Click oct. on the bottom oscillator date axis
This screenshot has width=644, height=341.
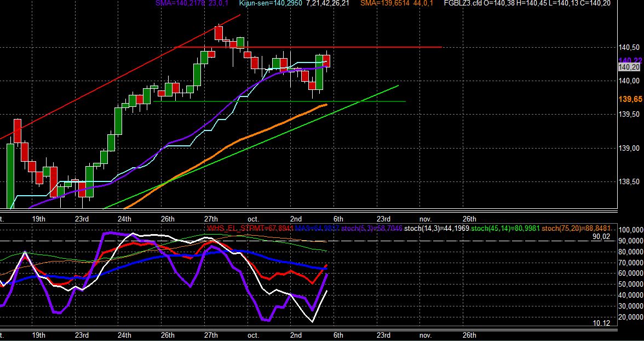(x=254, y=335)
